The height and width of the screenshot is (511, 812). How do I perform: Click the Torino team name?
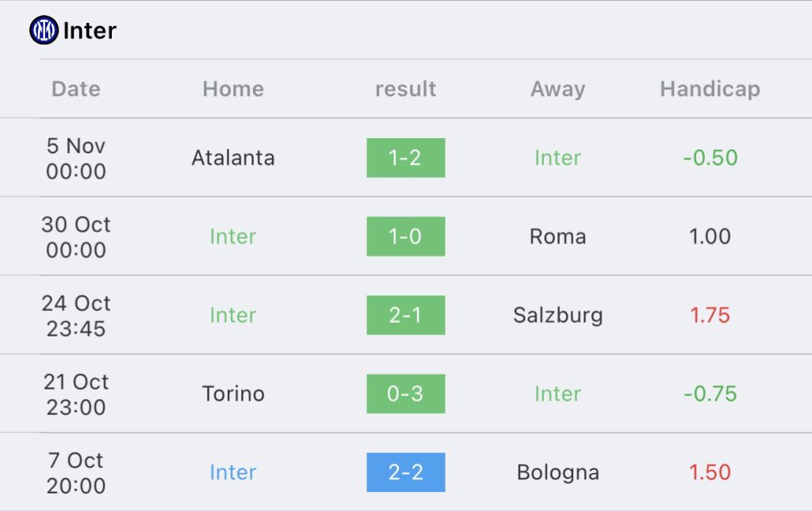point(233,394)
